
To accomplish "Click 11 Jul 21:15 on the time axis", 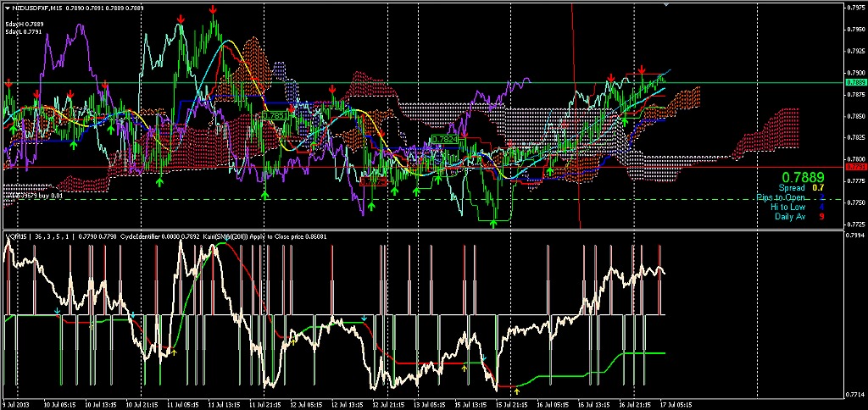I will [x=266, y=405].
